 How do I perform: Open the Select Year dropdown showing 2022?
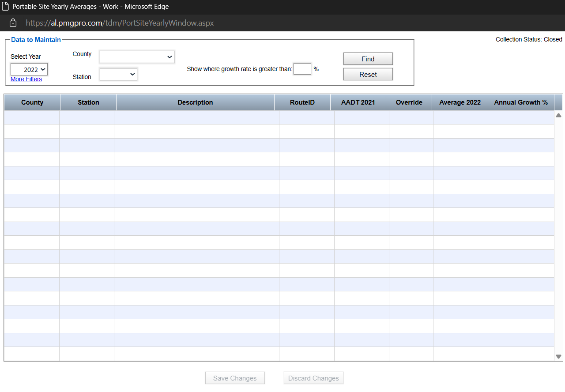pyautogui.click(x=29, y=69)
